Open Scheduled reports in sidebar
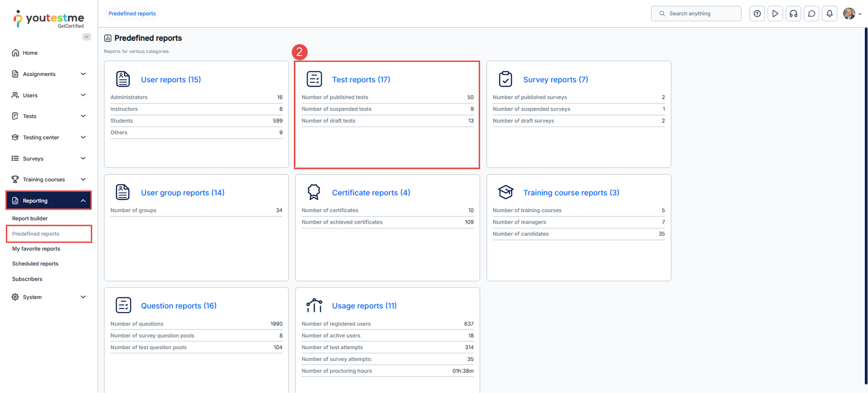This screenshot has width=868, height=393. 35,264
